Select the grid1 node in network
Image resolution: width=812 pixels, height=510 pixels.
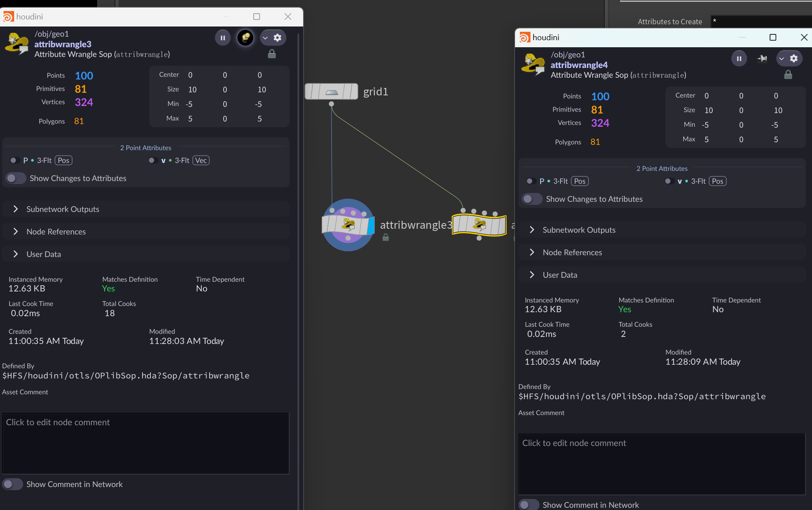coord(331,92)
